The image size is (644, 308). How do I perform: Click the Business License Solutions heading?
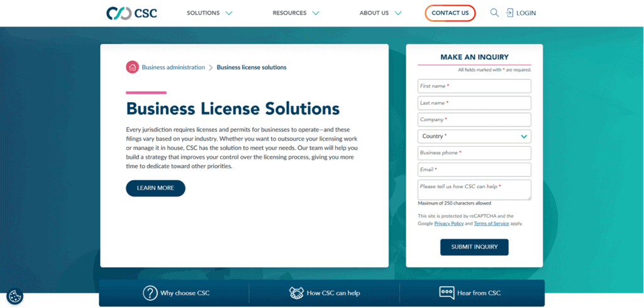click(233, 108)
